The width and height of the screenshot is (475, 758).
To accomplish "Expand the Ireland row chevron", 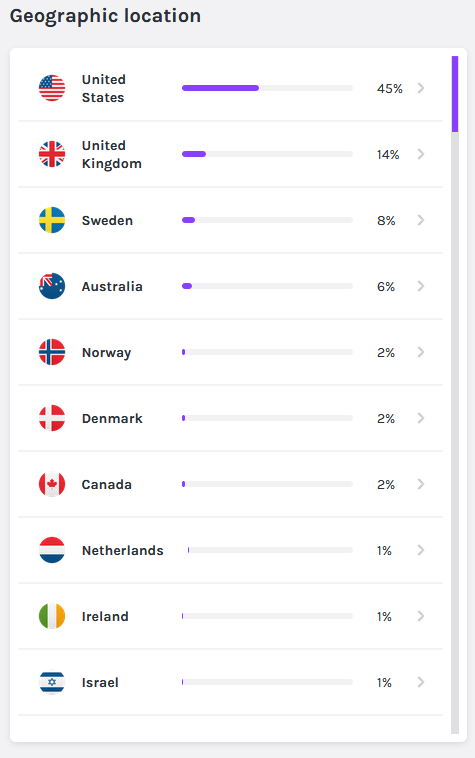I will pos(421,616).
